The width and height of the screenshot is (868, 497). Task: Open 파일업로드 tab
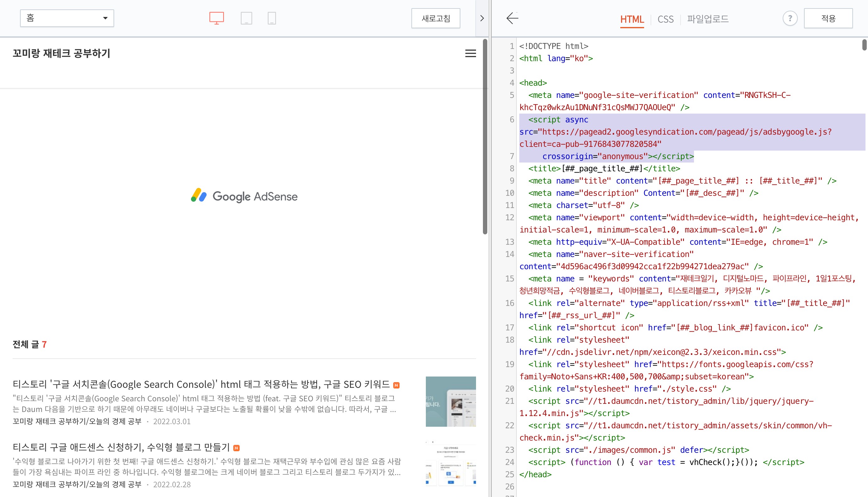(x=708, y=19)
